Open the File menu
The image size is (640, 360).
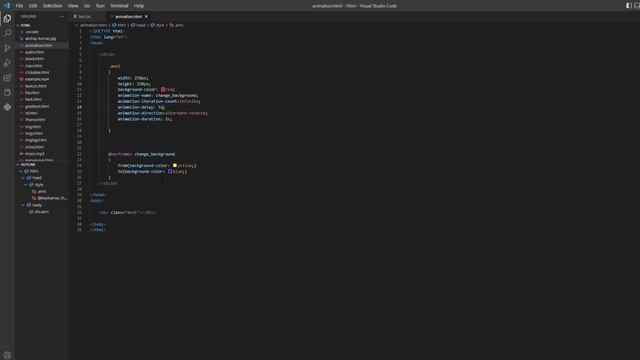click(x=19, y=6)
